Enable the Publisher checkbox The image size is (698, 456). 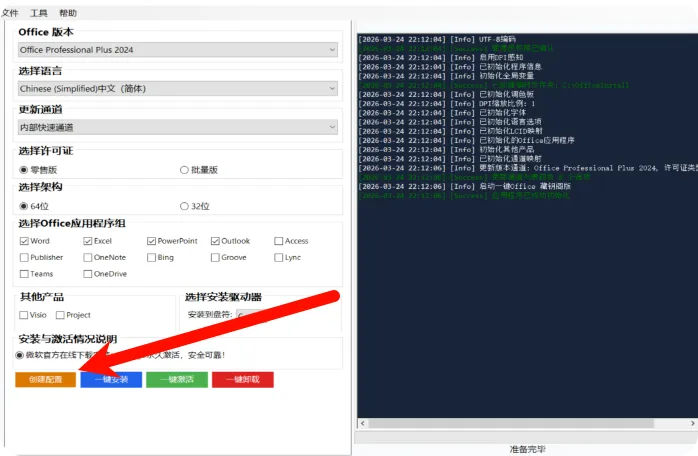[24, 257]
